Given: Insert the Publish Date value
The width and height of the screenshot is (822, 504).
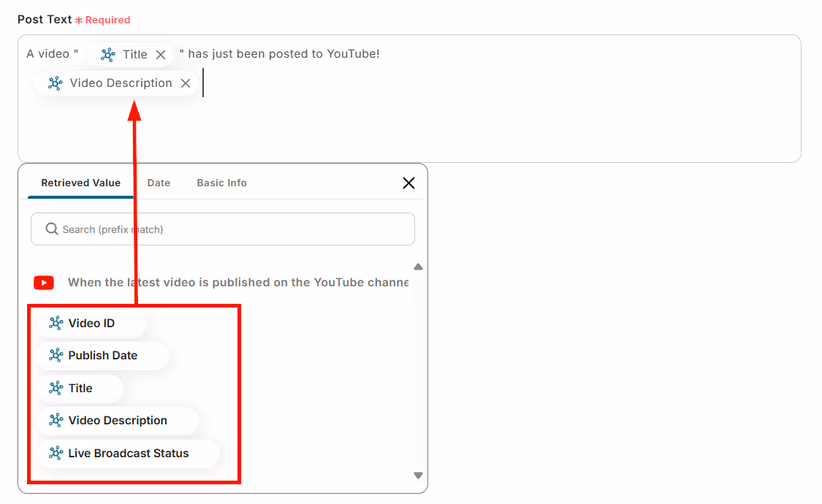Looking at the screenshot, I should [x=103, y=356].
